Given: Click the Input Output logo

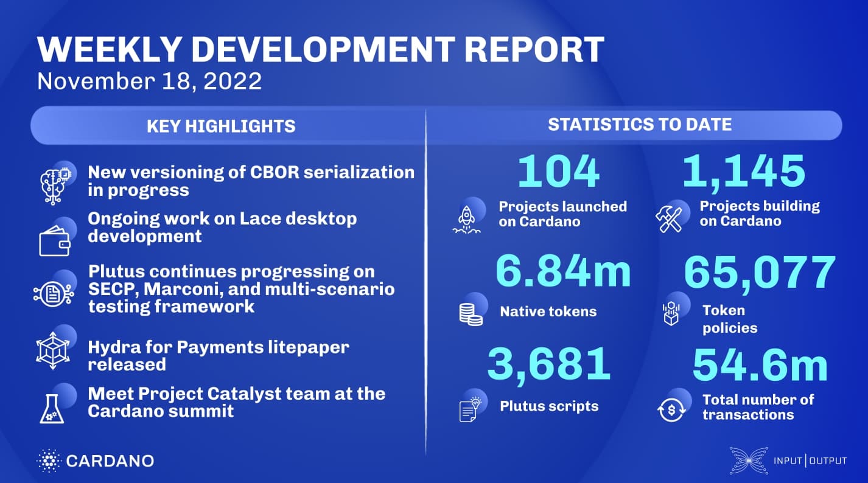Looking at the screenshot, I should pos(788,460).
